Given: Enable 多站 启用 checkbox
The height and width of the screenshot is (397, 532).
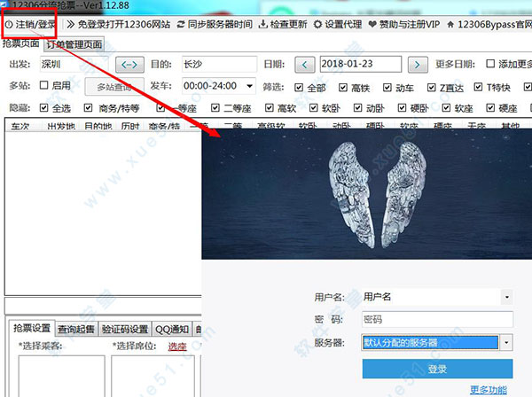Looking at the screenshot, I should tap(43, 85).
